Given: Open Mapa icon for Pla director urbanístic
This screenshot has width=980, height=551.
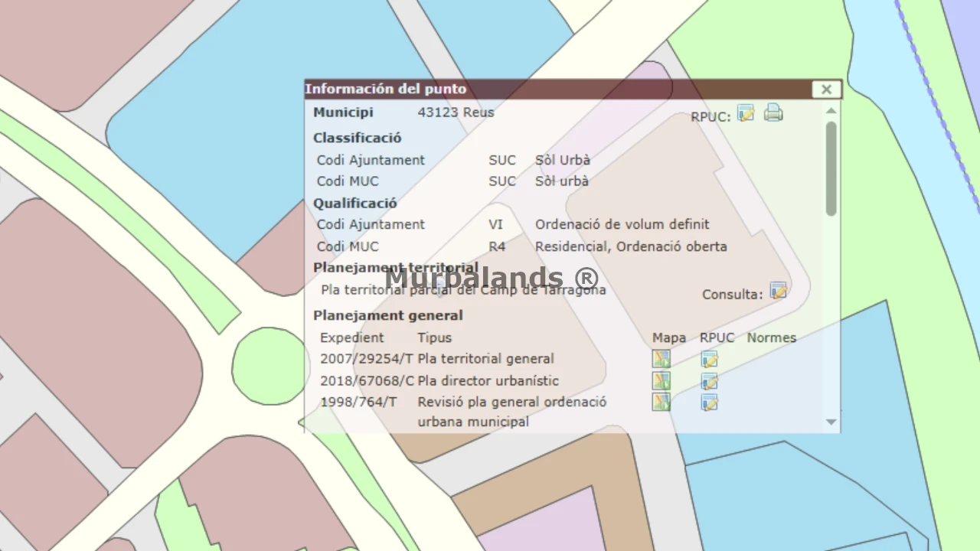Looking at the screenshot, I should pos(661,381).
